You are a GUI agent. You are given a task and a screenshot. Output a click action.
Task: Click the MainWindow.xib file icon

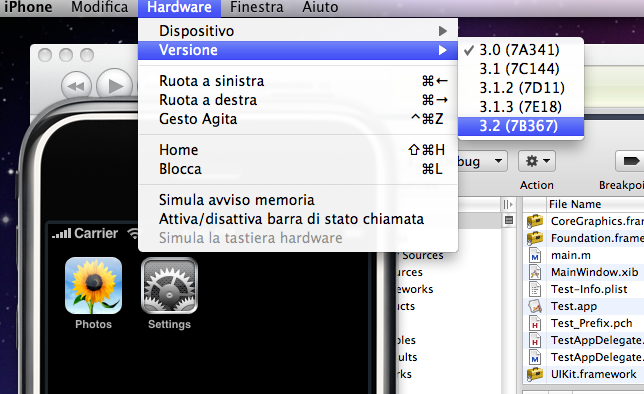pos(535,272)
